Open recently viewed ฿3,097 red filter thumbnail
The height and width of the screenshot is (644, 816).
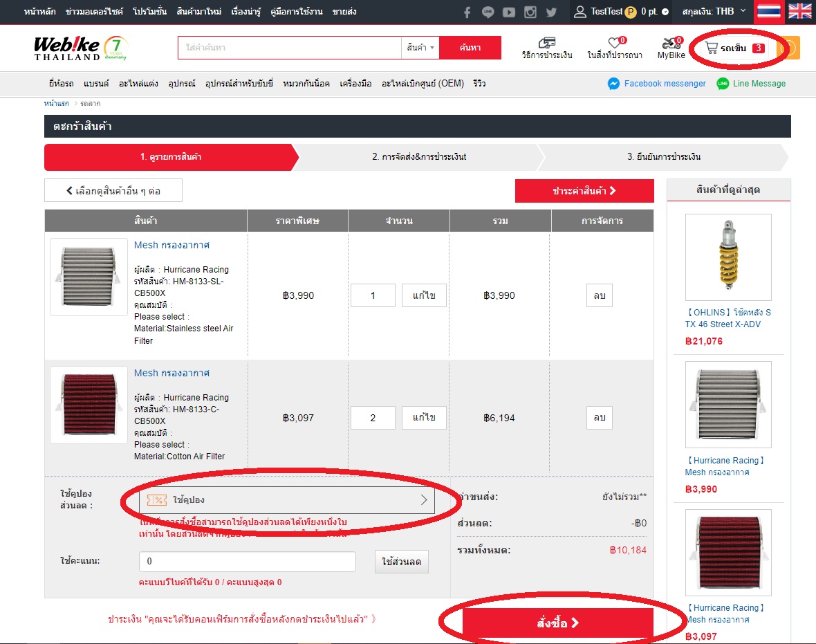click(728, 553)
